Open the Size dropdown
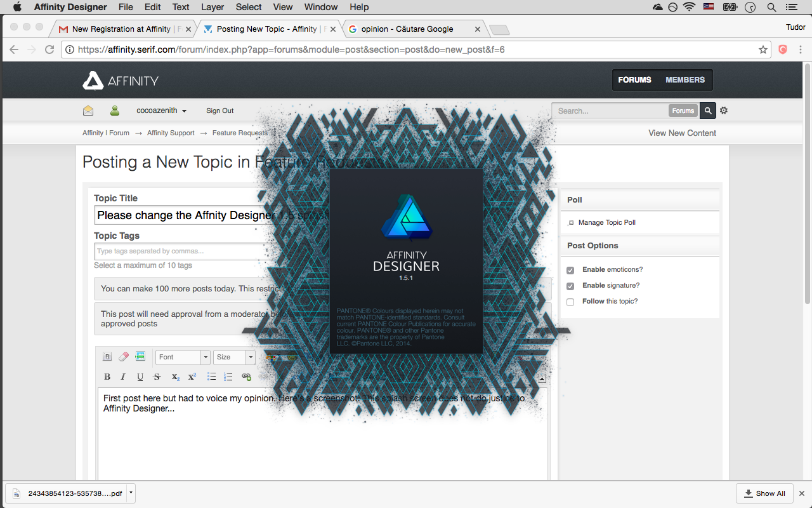Image resolution: width=812 pixels, height=508 pixels. pos(234,357)
